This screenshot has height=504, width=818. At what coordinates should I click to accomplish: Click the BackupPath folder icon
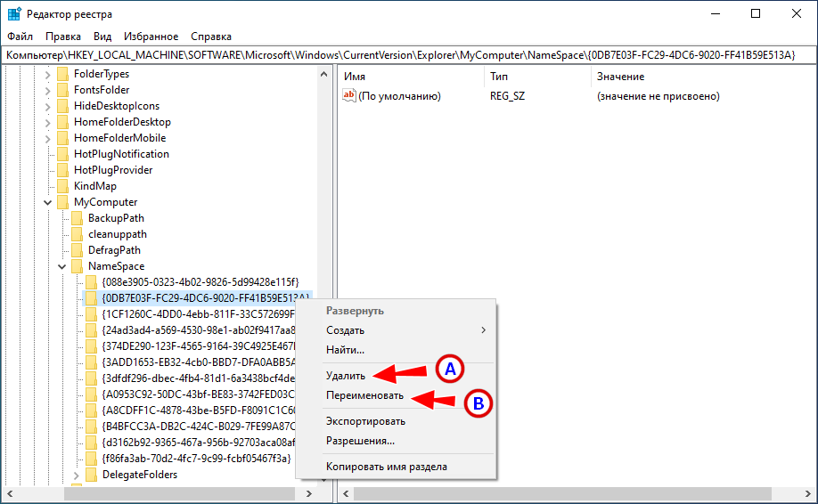click(x=77, y=218)
